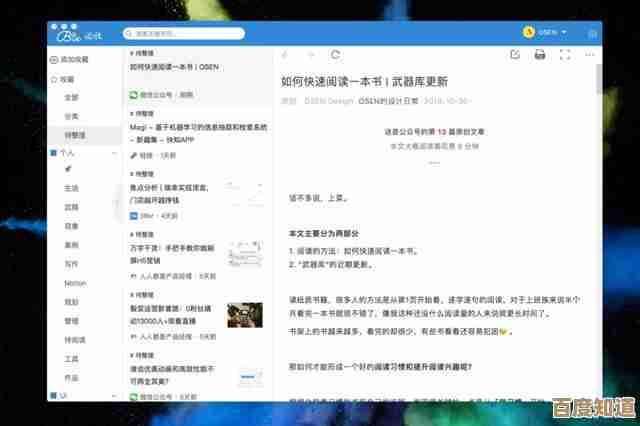This screenshot has width=640, height=426.
Task: Go back with the reader's back arrow
Action: [285, 55]
